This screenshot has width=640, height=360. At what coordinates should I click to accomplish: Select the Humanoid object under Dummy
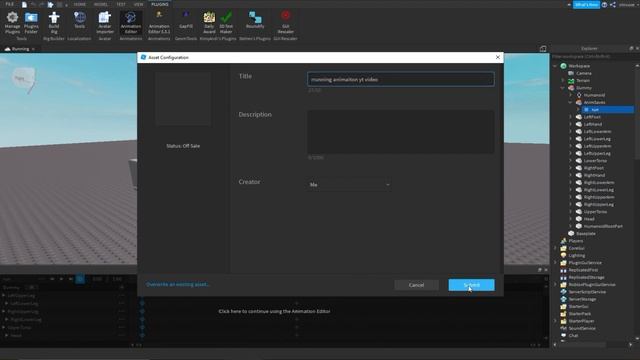point(594,95)
